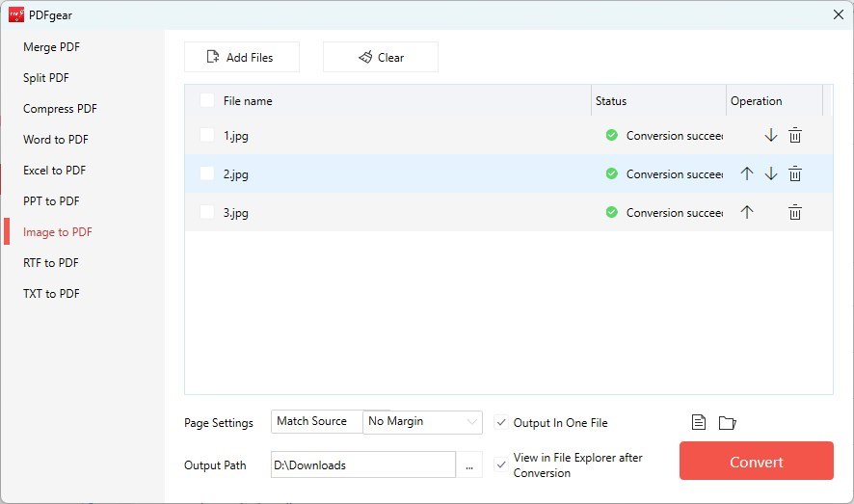Choose Excel to PDF

(55, 171)
